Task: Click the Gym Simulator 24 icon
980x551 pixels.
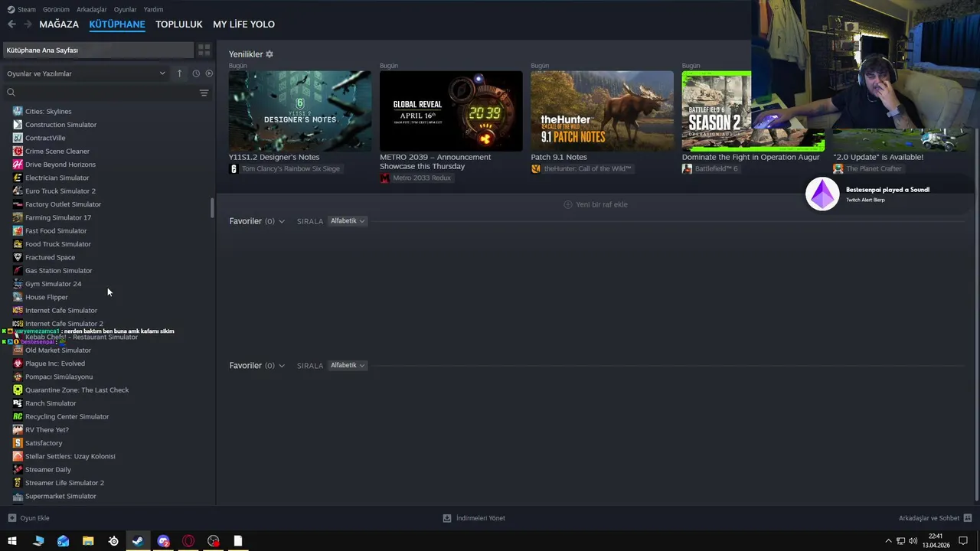Action: click(18, 284)
